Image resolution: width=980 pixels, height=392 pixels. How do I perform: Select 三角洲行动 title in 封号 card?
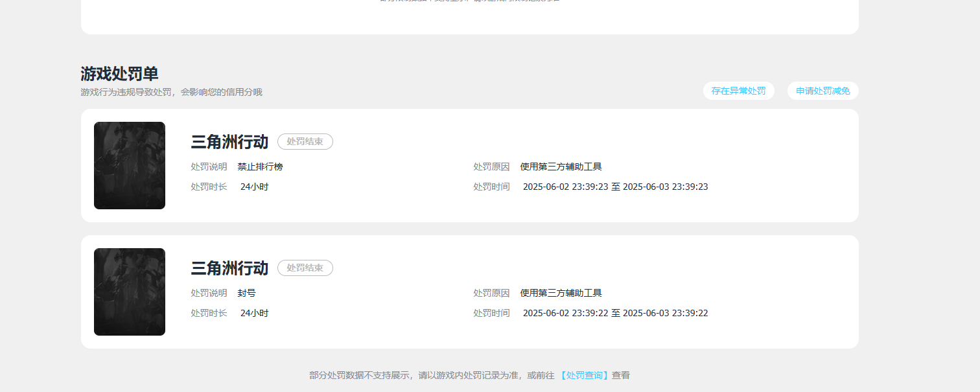pos(229,268)
